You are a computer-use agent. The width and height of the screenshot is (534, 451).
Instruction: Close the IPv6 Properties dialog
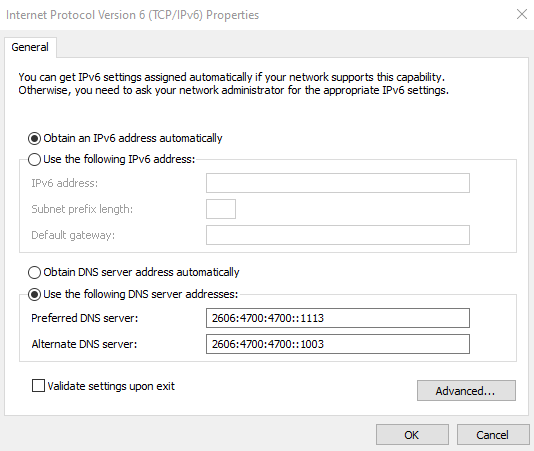pyautogui.click(x=521, y=14)
